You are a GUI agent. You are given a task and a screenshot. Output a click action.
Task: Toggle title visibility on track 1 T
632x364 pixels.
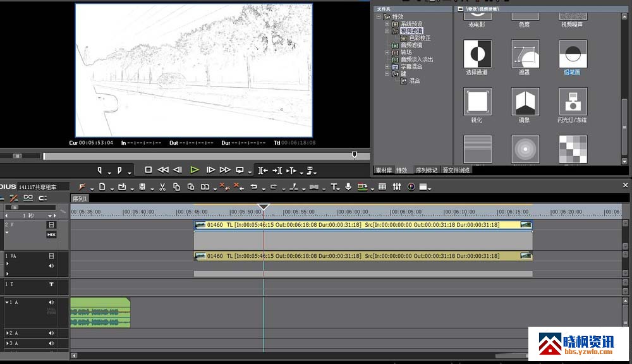point(51,284)
